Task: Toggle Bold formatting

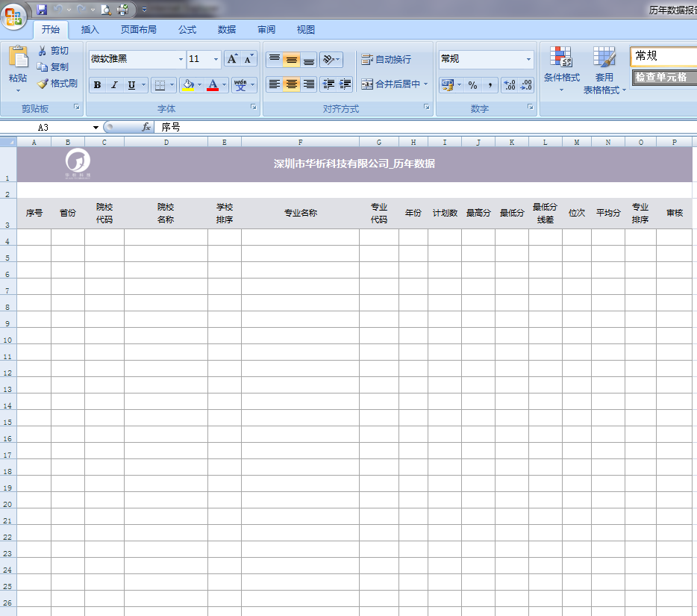Action: coord(97,85)
